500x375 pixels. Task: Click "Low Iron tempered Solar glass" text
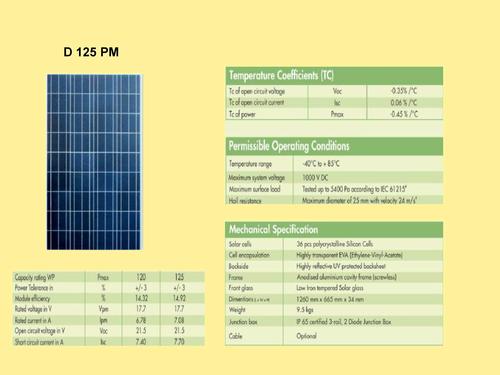330,288
